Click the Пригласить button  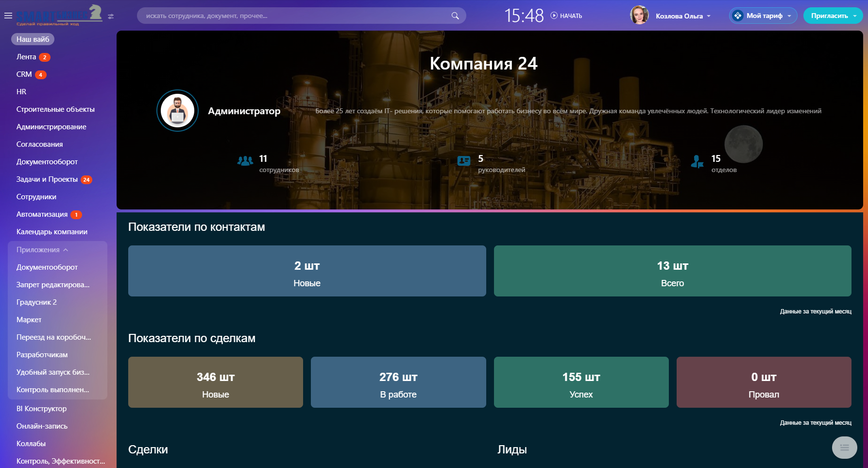click(x=830, y=16)
